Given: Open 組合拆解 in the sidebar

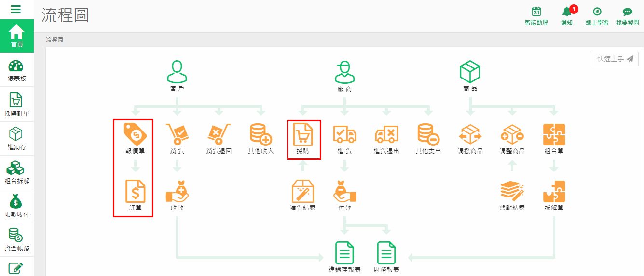Looking at the screenshot, I should point(17,172).
